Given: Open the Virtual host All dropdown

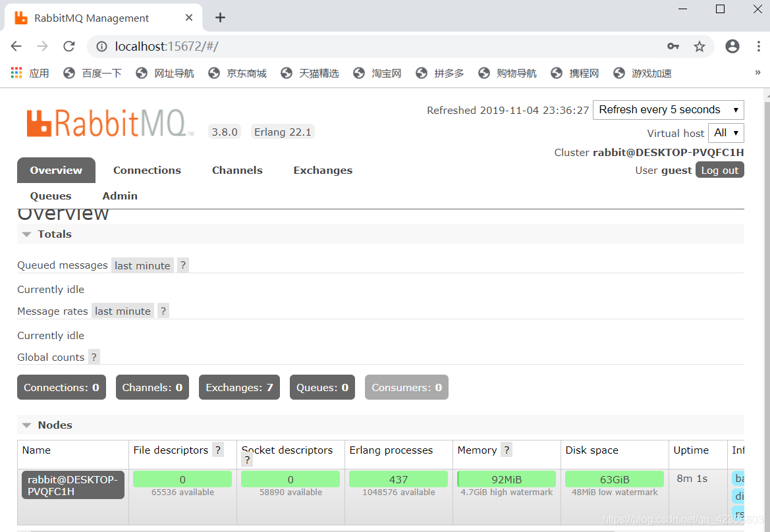Looking at the screenshot, I should click(726, 133).
